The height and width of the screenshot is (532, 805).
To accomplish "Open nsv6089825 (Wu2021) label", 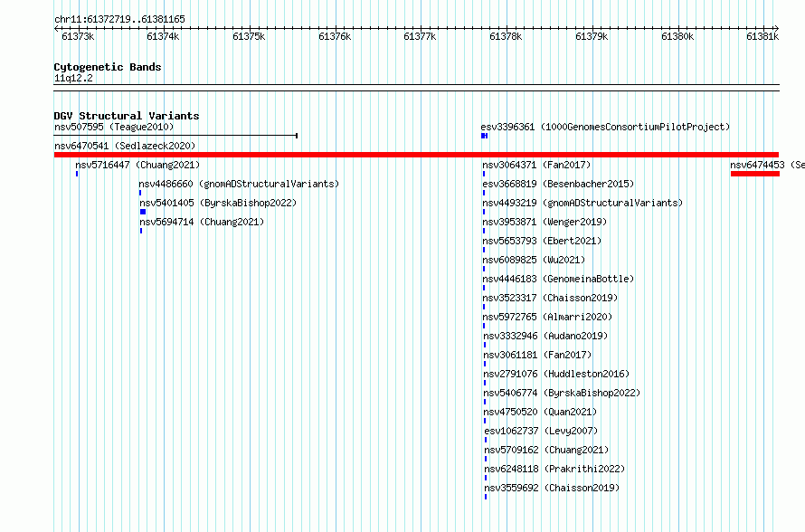I will tap(534, 260).
